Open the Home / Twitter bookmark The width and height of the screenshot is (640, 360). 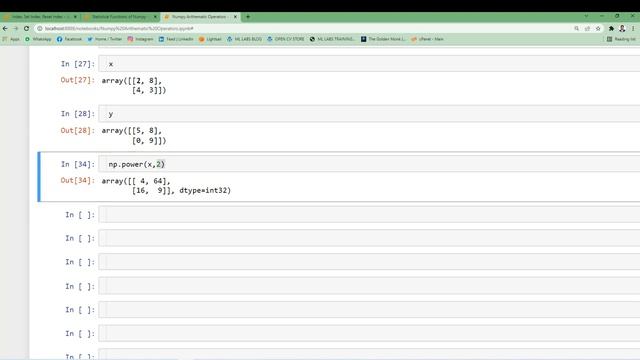pos(104,39)
